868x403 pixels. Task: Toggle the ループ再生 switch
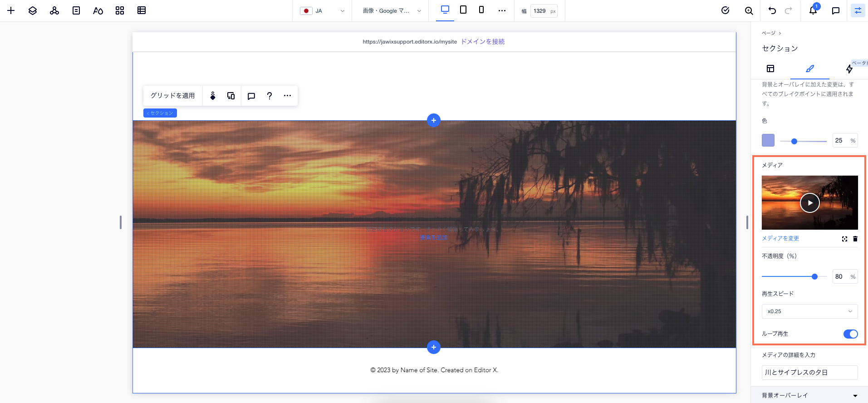(851, 334)
